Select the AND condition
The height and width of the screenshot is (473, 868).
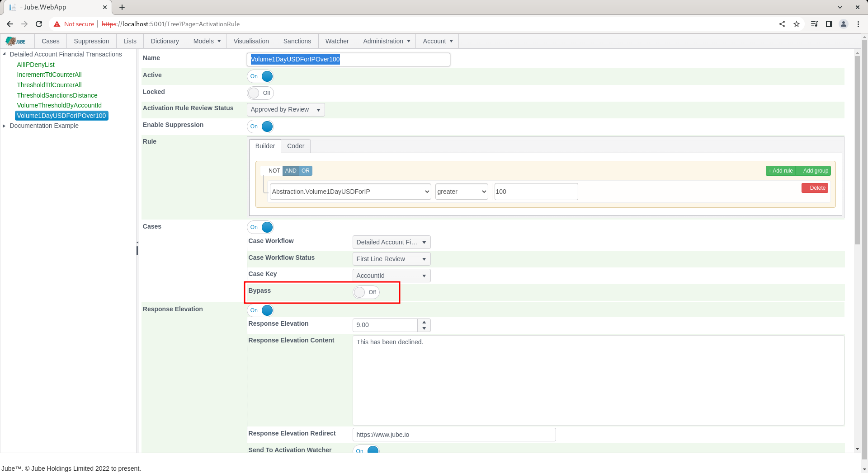[291, 171]
